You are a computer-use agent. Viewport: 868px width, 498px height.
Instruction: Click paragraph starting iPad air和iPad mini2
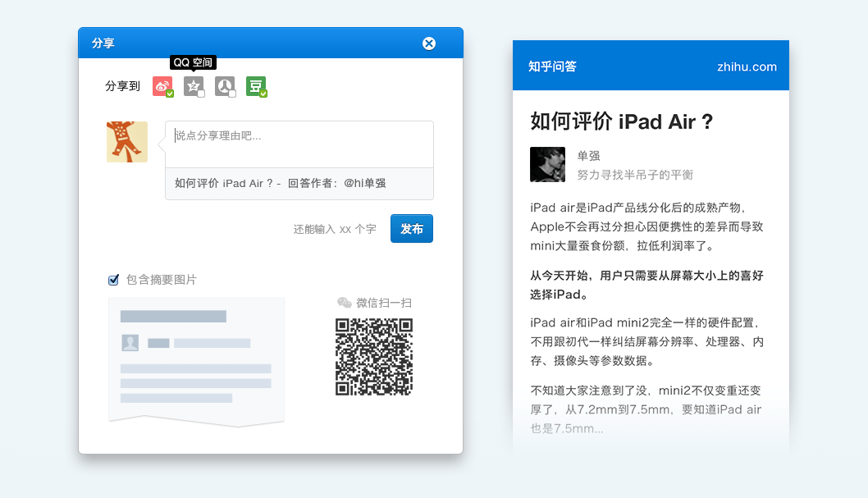point(646,341)
